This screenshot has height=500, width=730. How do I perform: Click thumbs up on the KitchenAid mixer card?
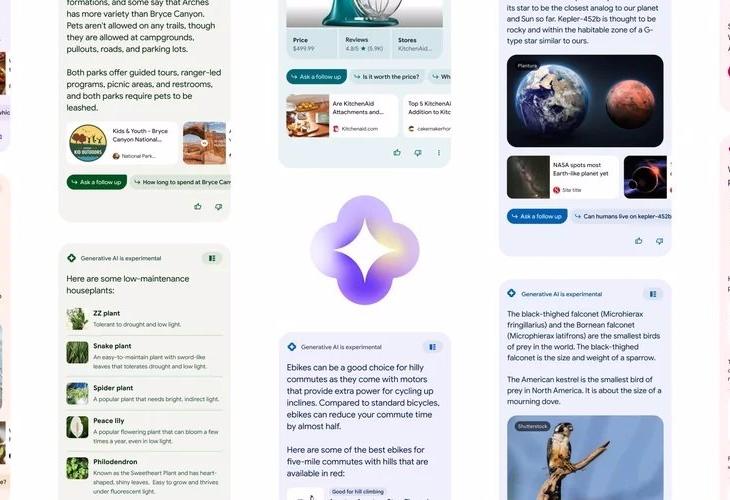[397, 152]
